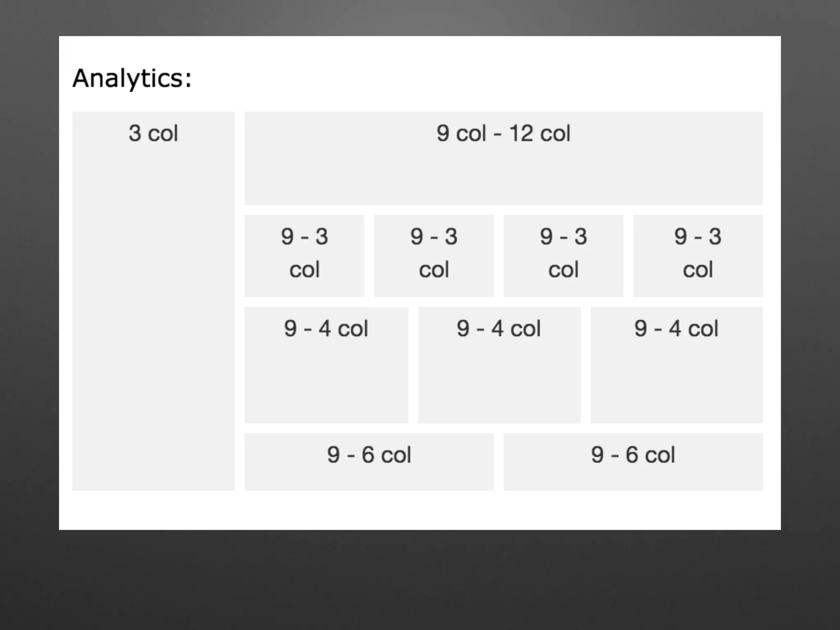Click the white slide area below the grid

(418, 511)
